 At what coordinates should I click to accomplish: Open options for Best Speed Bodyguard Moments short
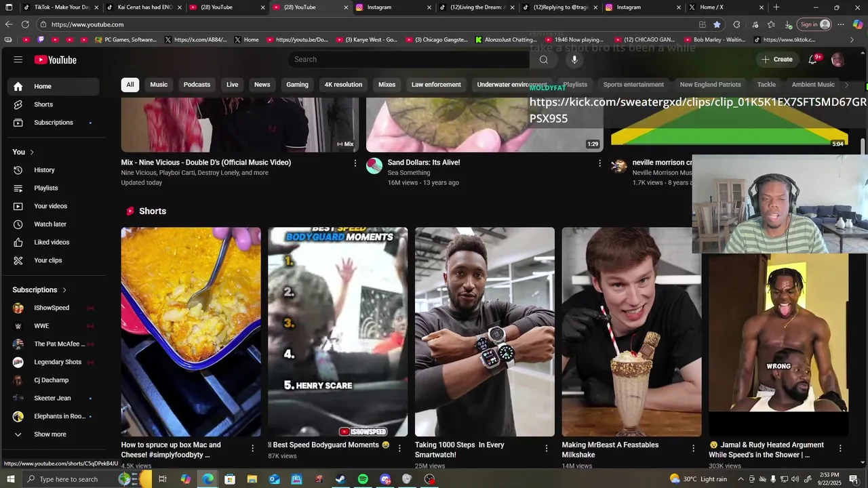pos(399,448)
